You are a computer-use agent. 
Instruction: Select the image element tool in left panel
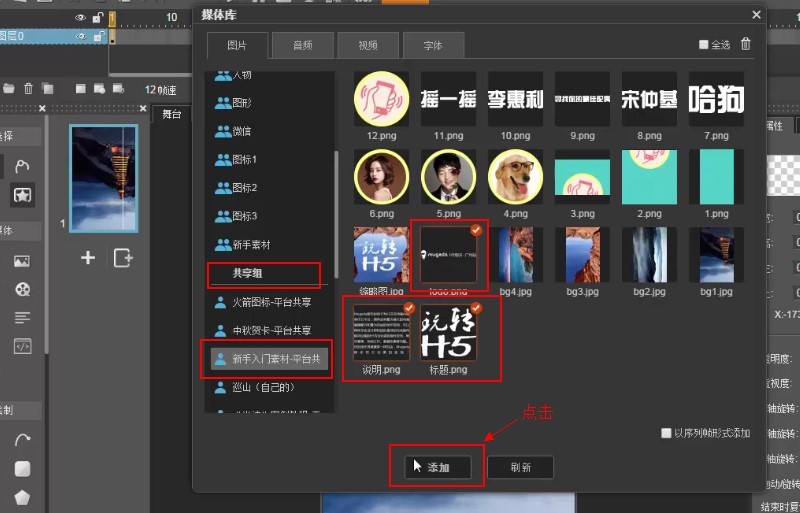click(22, 262)
